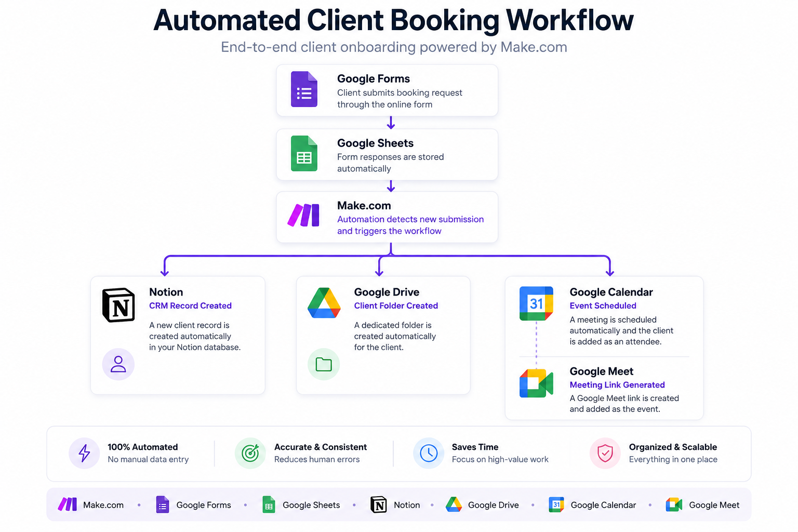Screen dimensions: 798x532
Task: Click the Google Sheets label in footer bar
Action: click(x=311, y=505)
